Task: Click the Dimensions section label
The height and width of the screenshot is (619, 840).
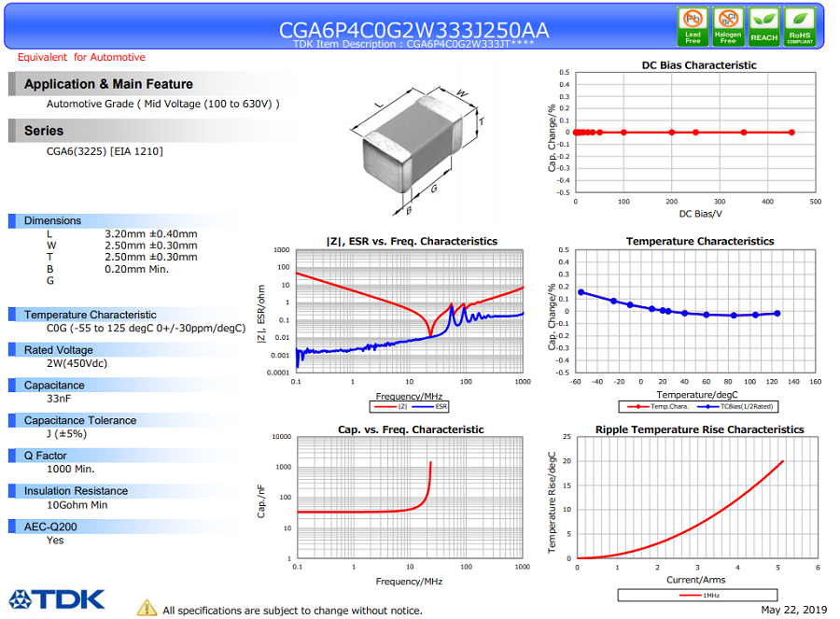Action: (x=52, y=221)
